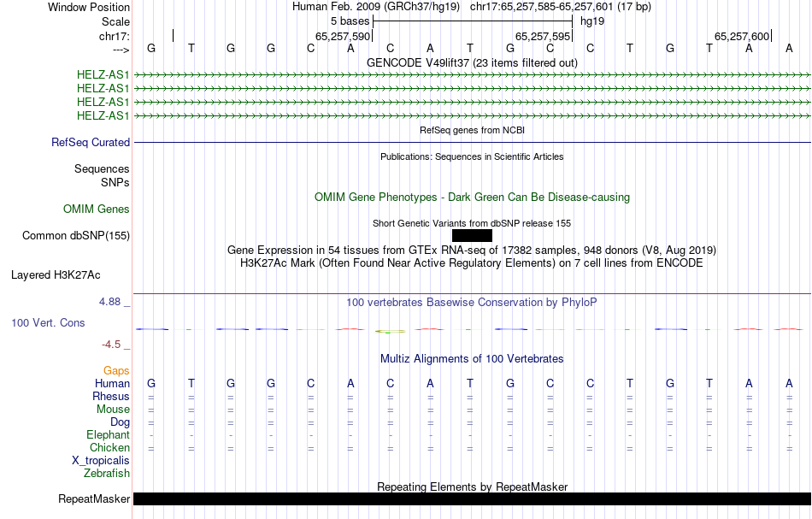Click the RefSeq Curated track label

pos(90,143)
